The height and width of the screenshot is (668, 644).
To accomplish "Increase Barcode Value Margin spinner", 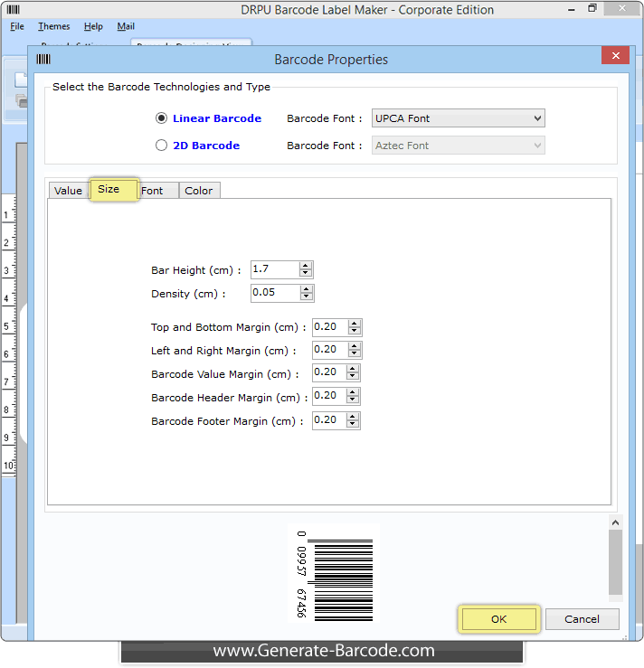I will 354,369.
